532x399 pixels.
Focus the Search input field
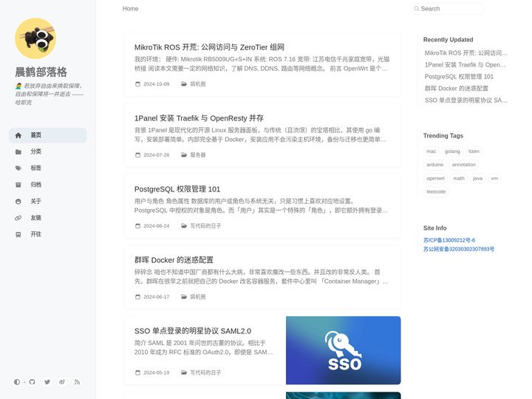coord(448,9)
